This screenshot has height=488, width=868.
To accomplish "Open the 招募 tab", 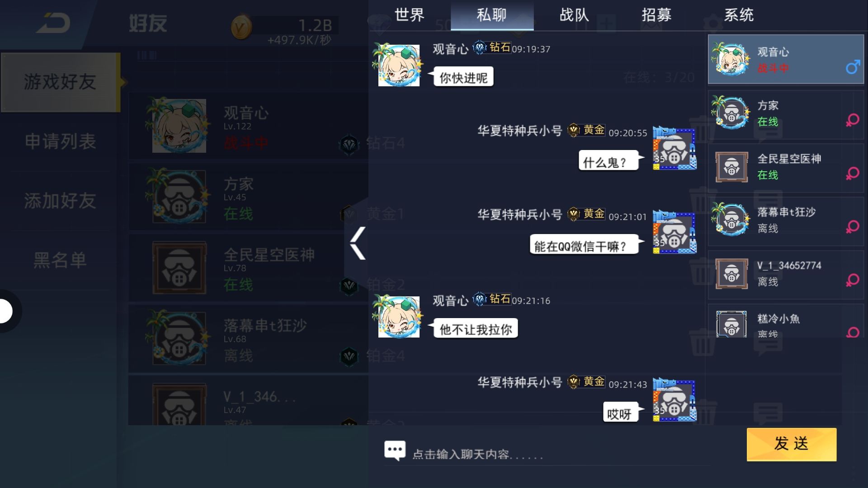I will (x=656, y=15).
